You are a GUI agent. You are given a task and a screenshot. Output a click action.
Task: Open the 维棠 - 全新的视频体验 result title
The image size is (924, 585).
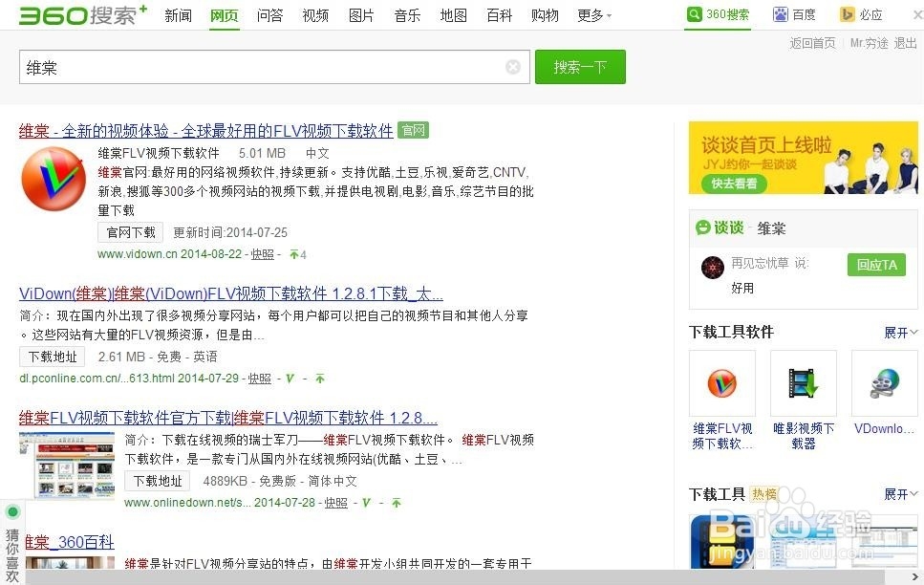coord(205,130)
